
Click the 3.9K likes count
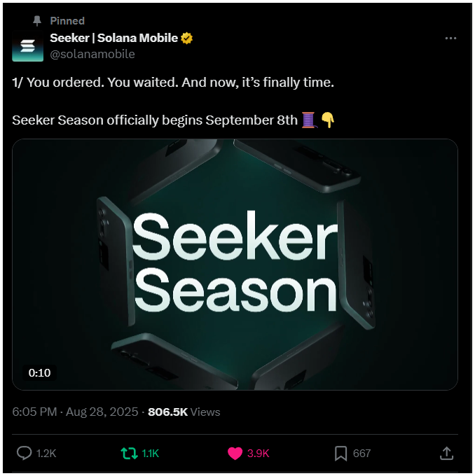pos(258,453)
